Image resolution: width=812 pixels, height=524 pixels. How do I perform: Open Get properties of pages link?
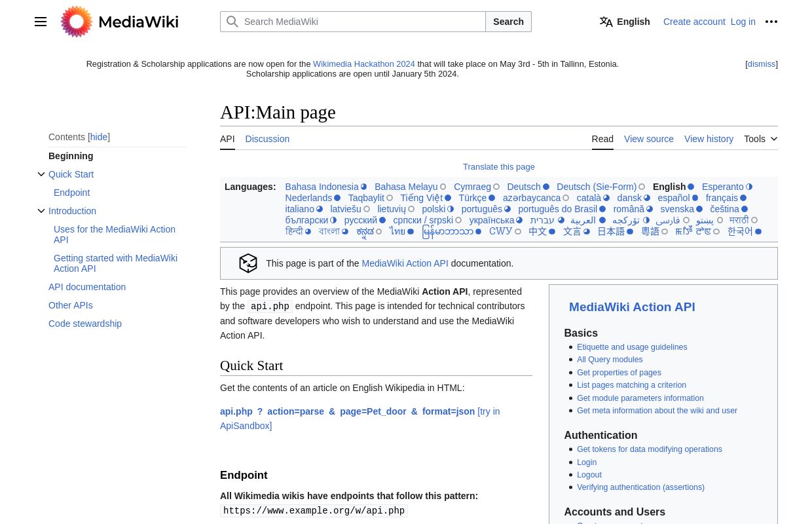point(619,373)
